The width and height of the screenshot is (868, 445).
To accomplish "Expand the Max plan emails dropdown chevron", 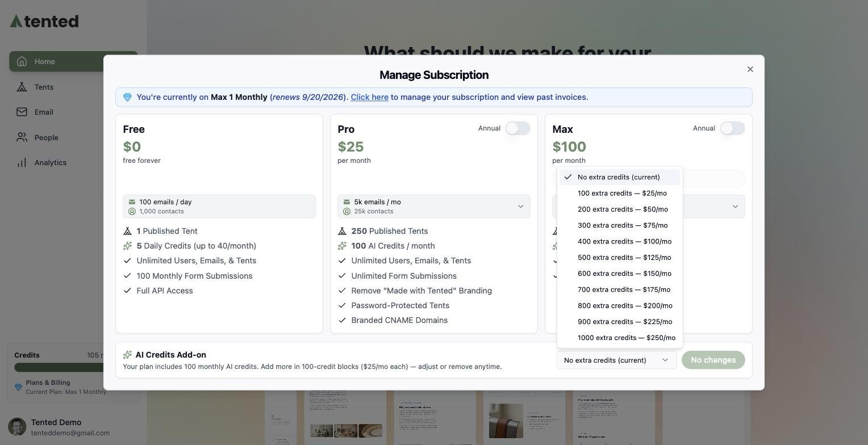I will 735,207.
